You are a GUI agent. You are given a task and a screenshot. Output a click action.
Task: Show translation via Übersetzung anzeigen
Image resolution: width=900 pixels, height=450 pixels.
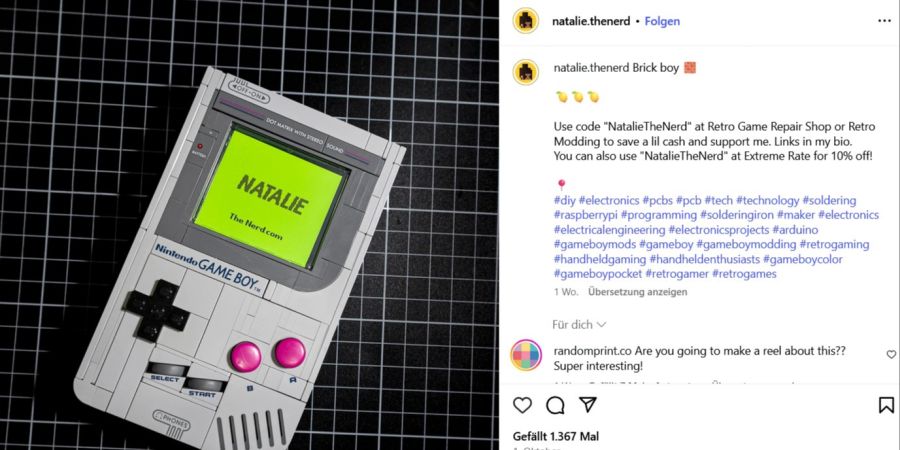[x=637, y=292]
